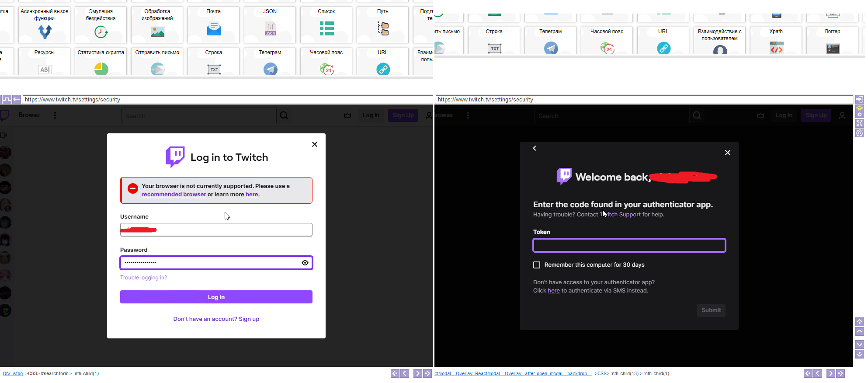This screenshot has width=868, height=383.
Task: Select the Логгер logger module
Action: [x=832, y=42]
